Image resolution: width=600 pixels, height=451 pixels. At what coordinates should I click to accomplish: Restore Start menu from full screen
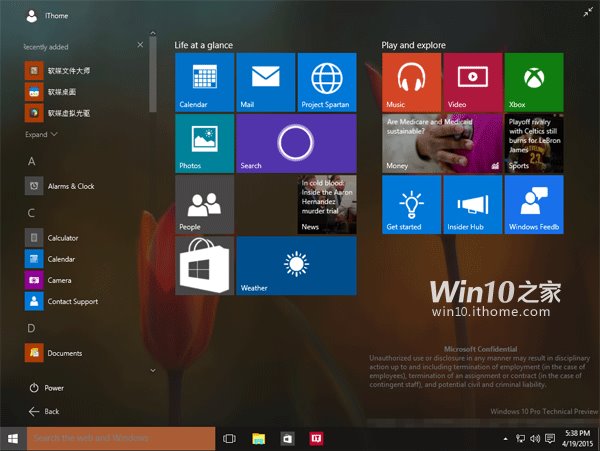[588, 13]
